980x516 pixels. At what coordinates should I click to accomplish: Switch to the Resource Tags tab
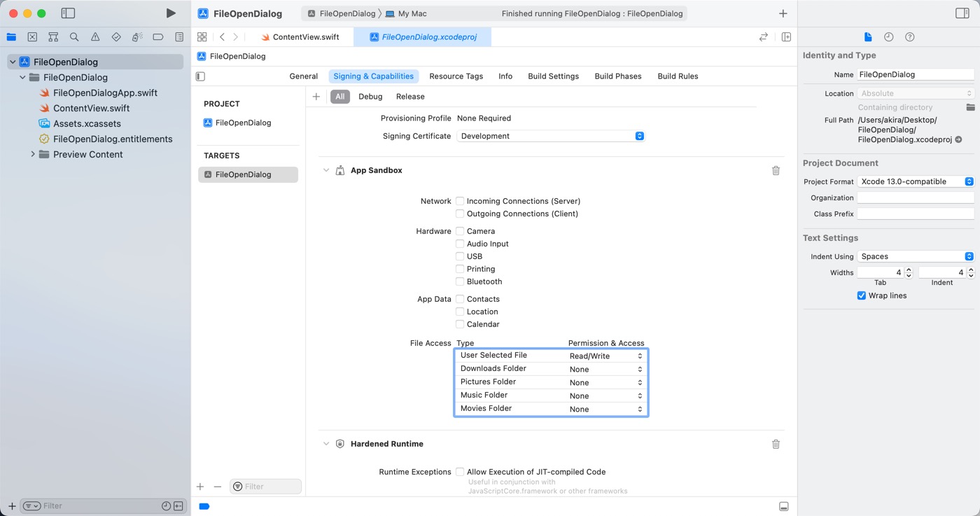coord(456,76)
